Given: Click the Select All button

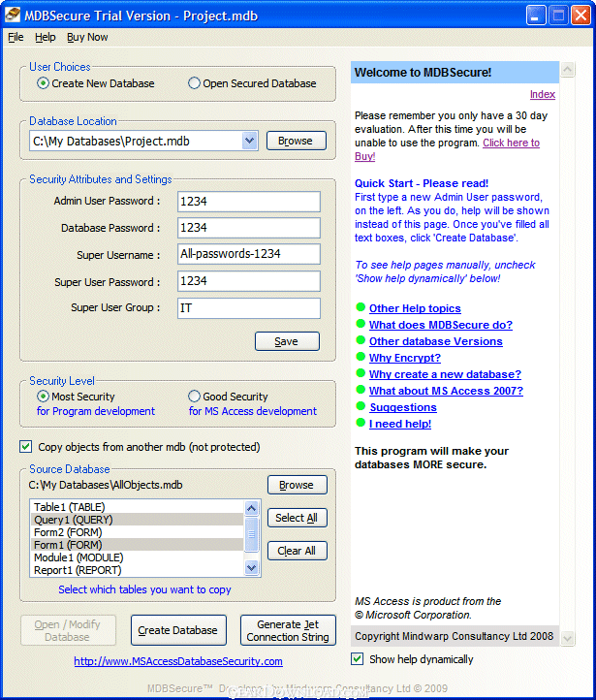Looking at the screenshot, I should point(298,518).
